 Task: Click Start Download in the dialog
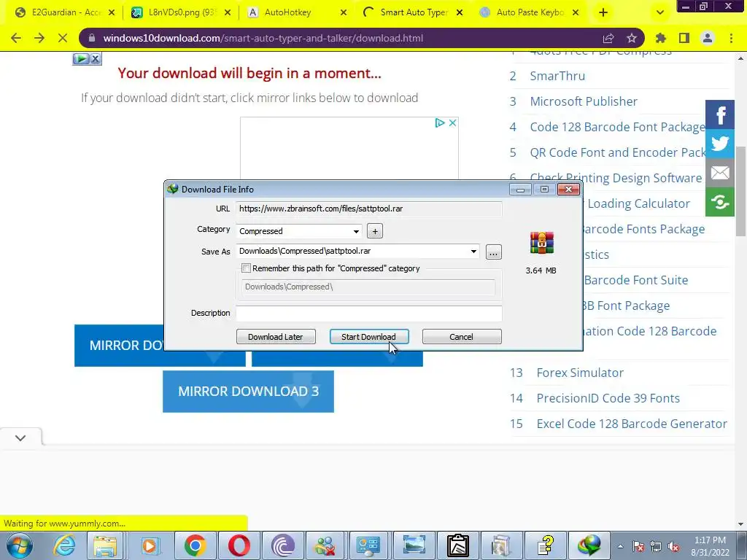[368, 337]
